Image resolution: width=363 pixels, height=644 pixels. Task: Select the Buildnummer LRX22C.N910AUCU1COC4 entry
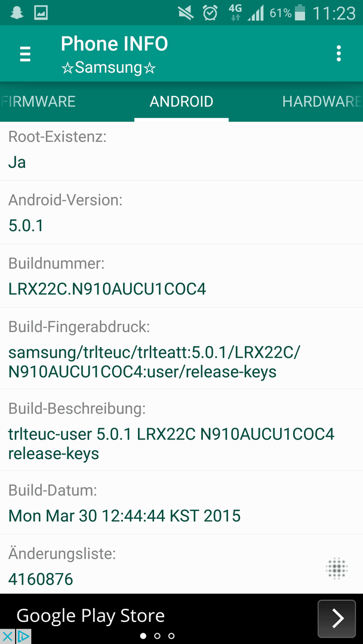click(181, 275)
